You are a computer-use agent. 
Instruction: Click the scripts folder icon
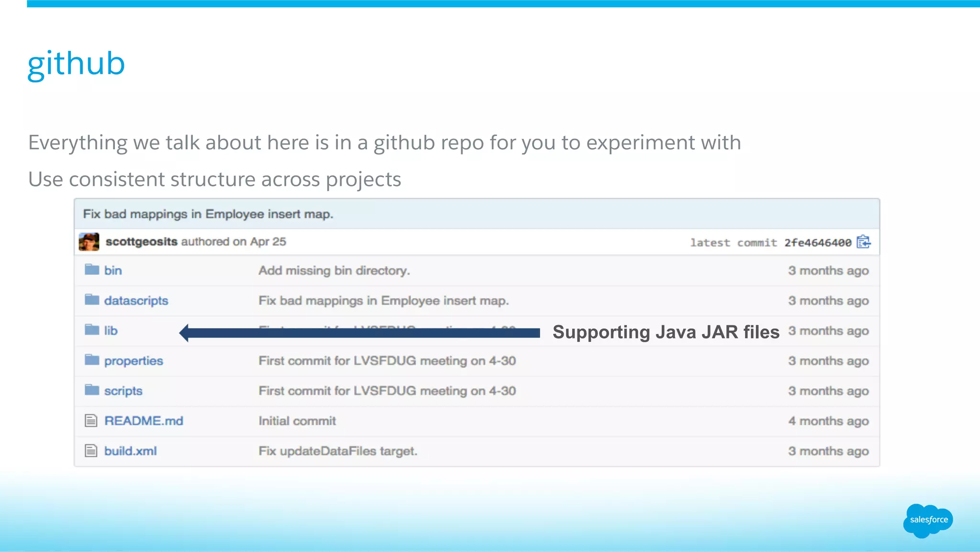92,390
